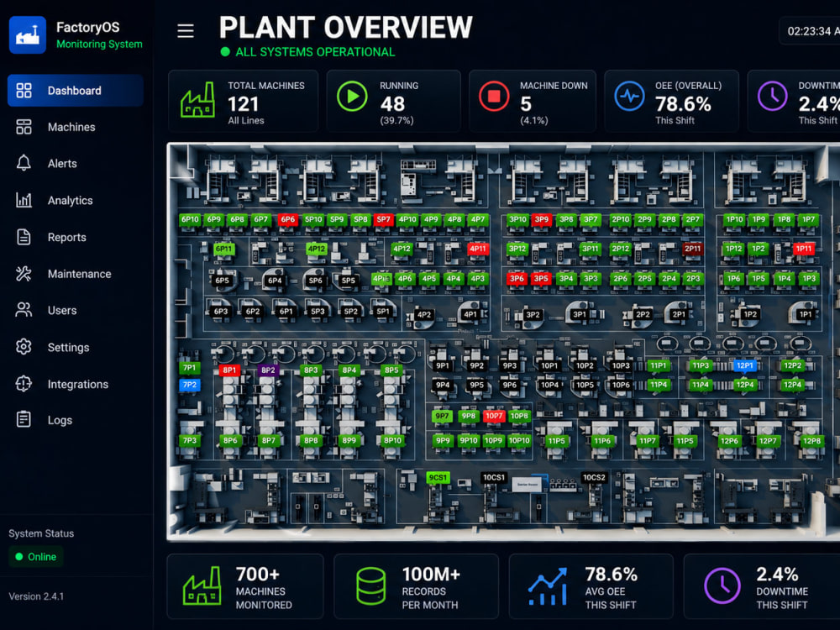Image resolution: width=840 pixels, height=630 pixels.
Task: Click the bottom Downtime This Shift clock icon
Action: tap(722, 586)
